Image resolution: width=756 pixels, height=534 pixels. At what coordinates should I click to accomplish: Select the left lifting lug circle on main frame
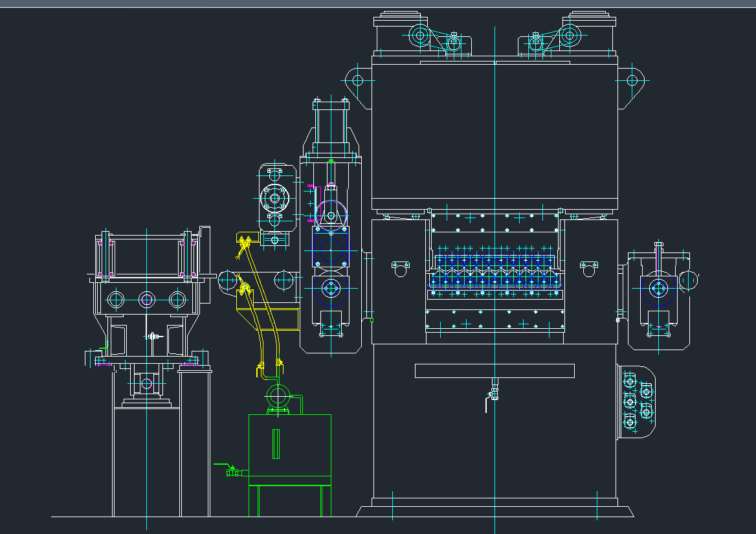357,81
